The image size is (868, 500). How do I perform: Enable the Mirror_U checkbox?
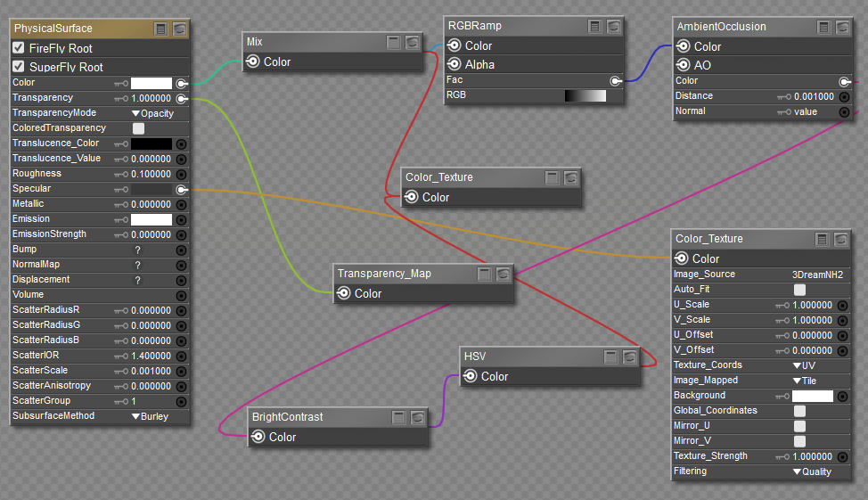click(x=799, y=426)
